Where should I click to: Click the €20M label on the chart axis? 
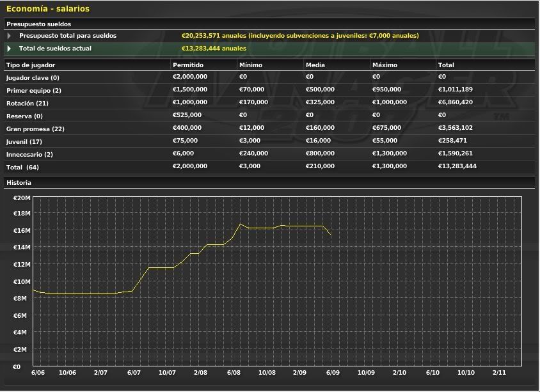[22, 198]
